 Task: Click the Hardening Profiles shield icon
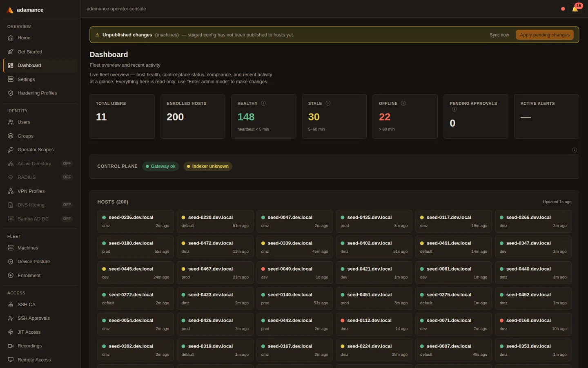point(11,93)
